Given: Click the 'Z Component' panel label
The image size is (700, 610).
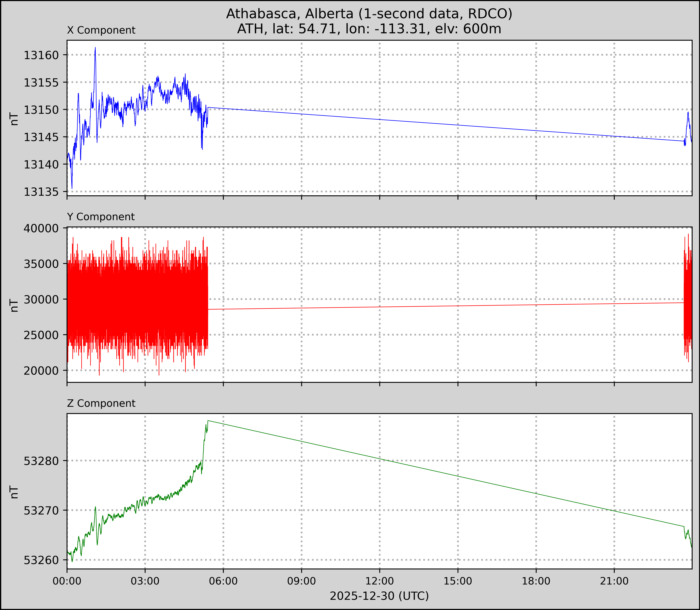Looking at the screenshot, I should [101, 403].
